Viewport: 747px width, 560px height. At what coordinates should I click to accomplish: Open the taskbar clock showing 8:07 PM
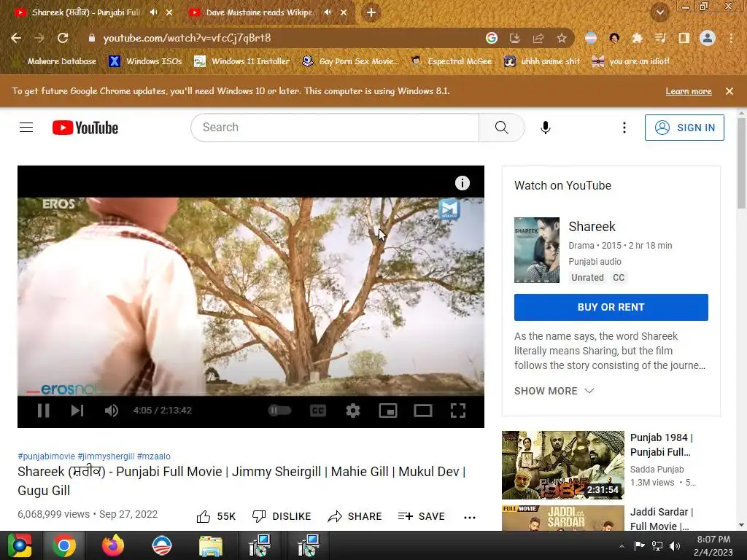(713, 545)
